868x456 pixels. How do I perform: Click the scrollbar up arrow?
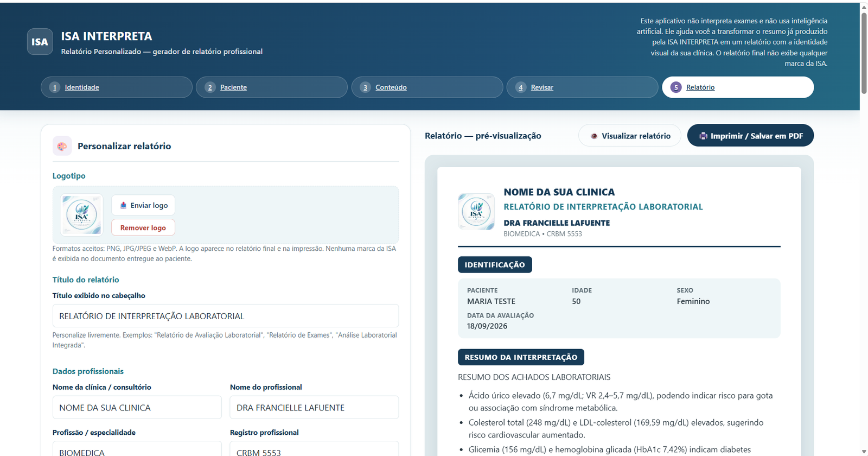(x=864, y=7)
